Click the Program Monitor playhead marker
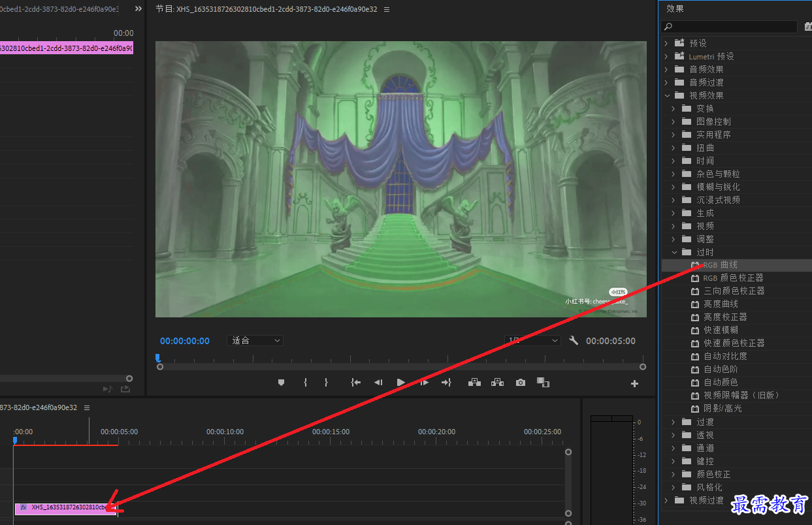812x525 pixels. [x=158, y=358]
